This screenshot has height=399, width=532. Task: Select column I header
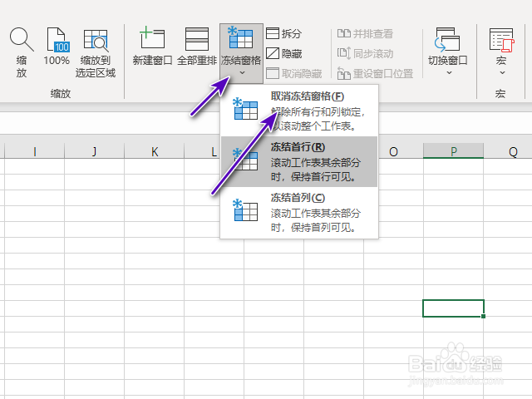click(x=35, y=151)
